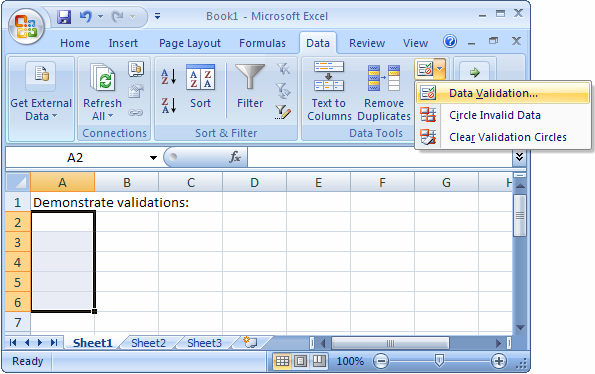This screenshot has height=374, width=595.
Task: Click Refresh All icon
Action: pos(102,77)
